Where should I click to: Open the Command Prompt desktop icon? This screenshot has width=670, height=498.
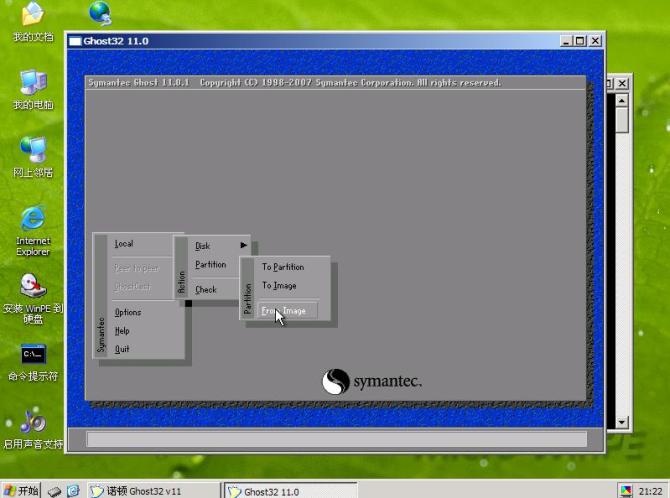[33, 363]
